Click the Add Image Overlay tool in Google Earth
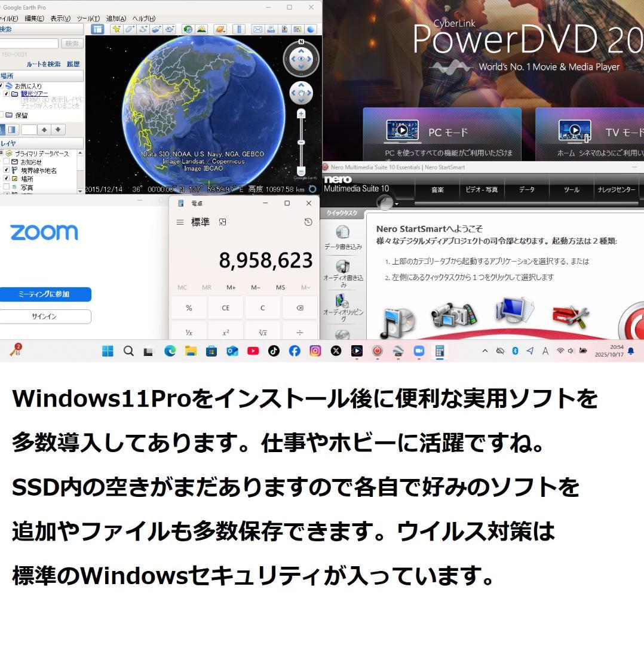 157,29
